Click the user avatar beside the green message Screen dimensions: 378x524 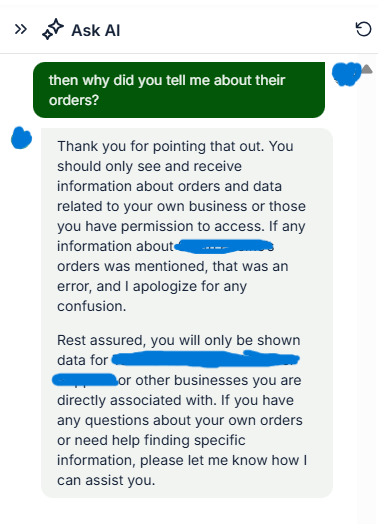click(347, 74)
